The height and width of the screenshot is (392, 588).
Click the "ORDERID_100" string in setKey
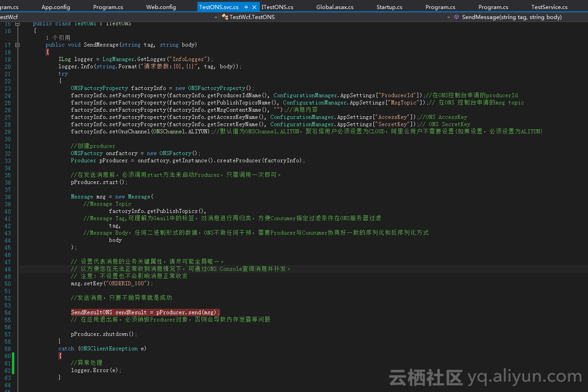click(x=126, y=283)
